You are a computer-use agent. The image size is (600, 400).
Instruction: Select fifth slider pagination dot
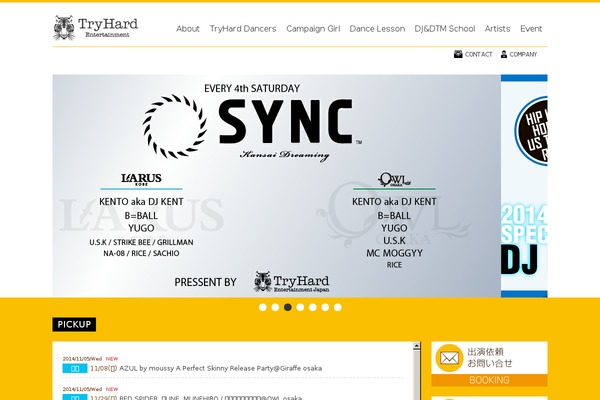313,307
